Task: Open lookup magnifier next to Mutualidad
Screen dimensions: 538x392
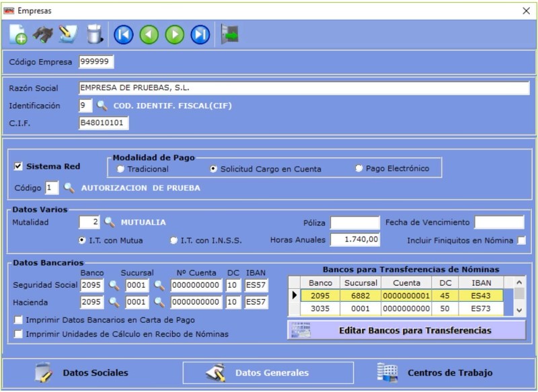Action: tap(110, 222)
